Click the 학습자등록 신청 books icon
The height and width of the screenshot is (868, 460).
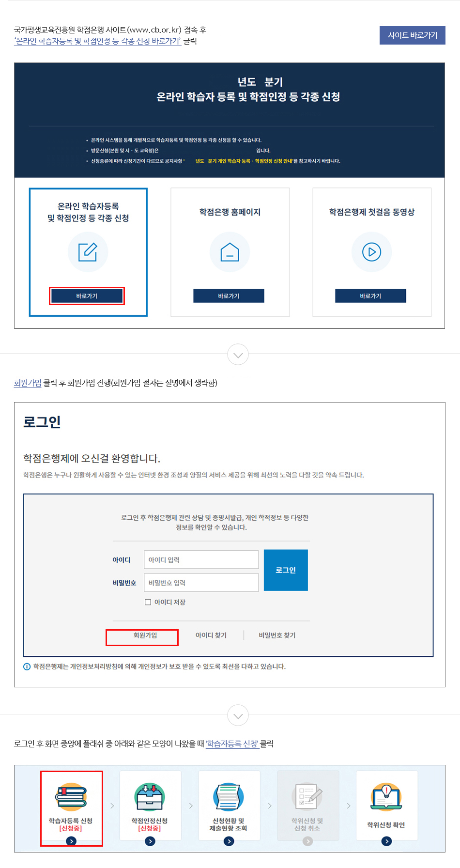pyautogui.click(x=71, y=797)
